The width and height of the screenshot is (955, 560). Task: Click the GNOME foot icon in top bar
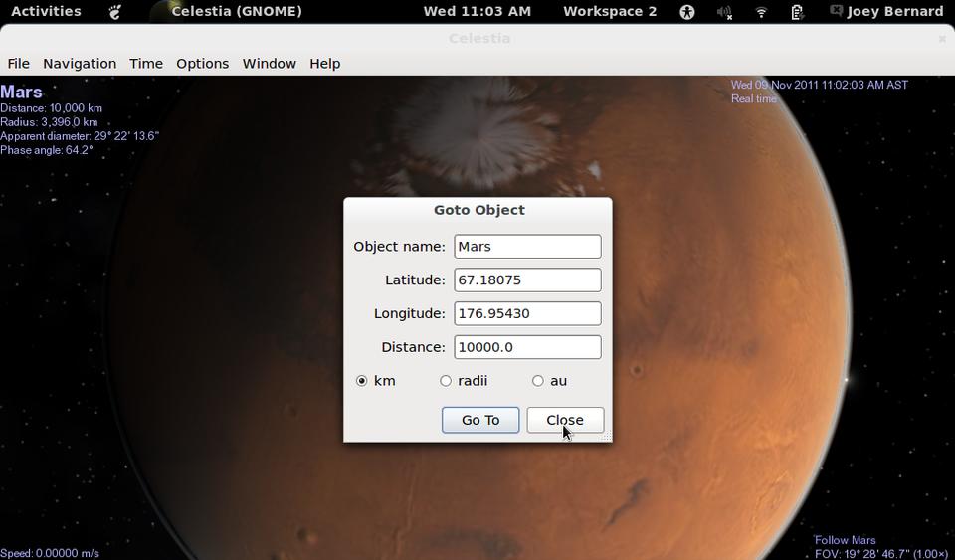tap(115, 12)
